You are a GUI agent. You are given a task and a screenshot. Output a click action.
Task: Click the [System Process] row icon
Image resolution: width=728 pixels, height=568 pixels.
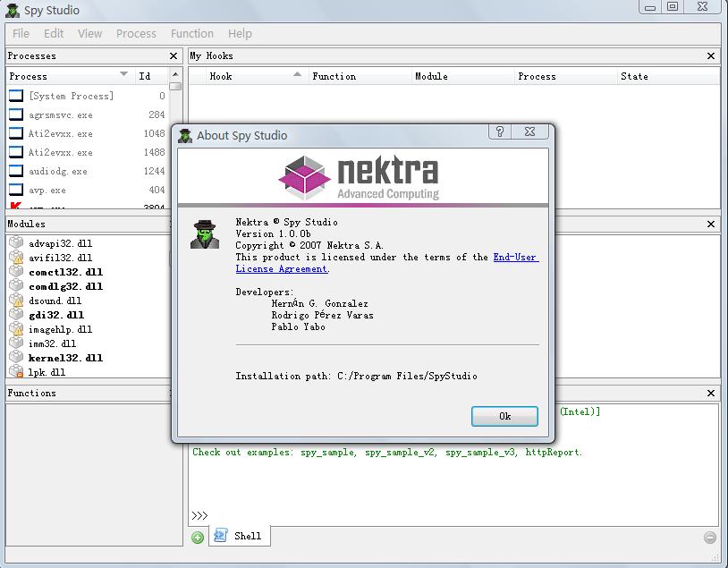pyautogui.click(x=16, y=96)
